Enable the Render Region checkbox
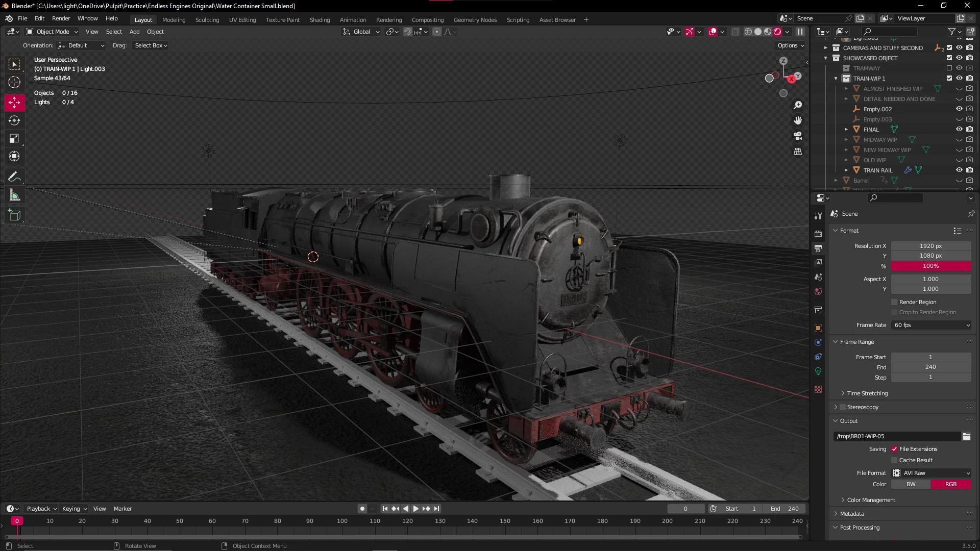This screenshot has width=980, height=551. click(894, 302)
